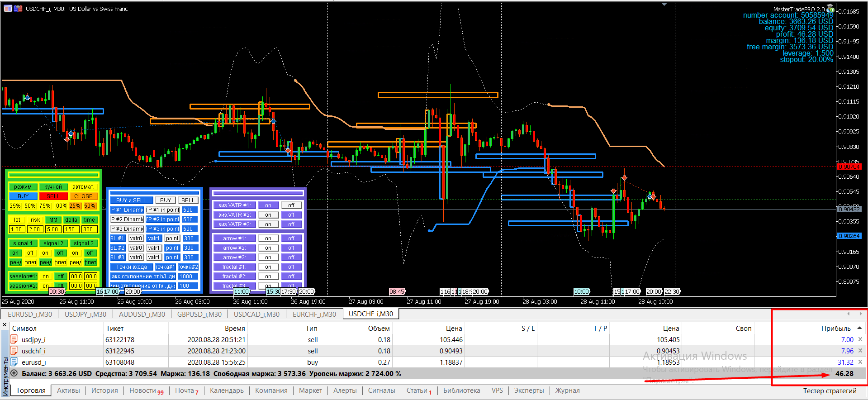Turn on arrow #2 display
This screenshot has height=400, width=868.
[268, 248]
